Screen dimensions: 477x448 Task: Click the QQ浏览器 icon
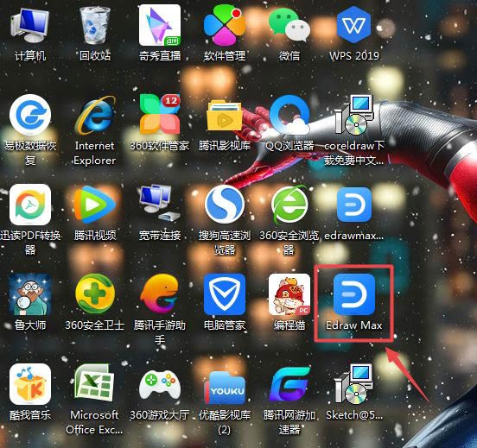[289, 115]
